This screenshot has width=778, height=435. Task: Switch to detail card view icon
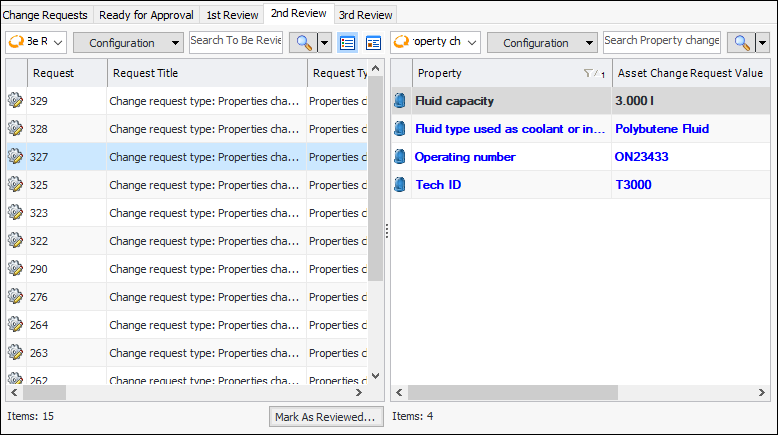pyautogui.click(x=373, y=43)
